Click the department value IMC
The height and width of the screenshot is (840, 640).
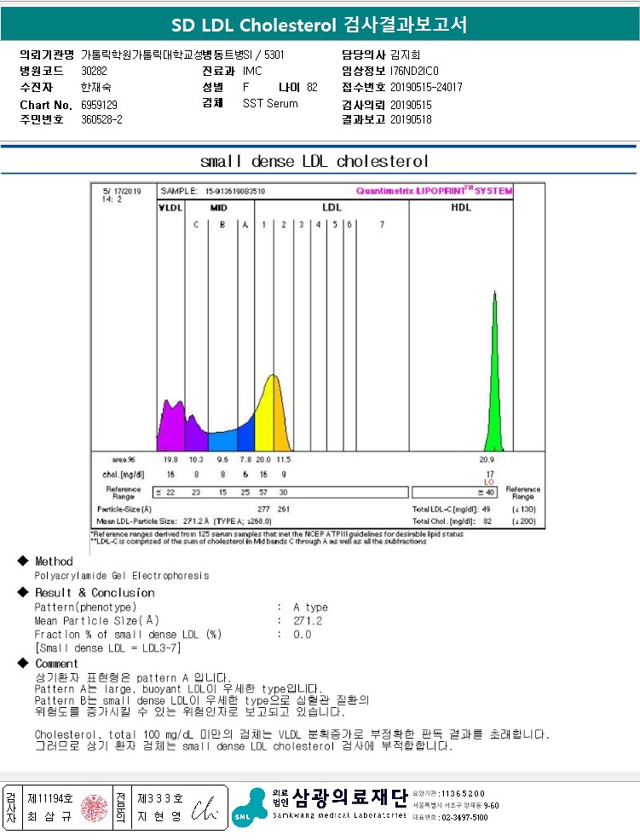[x=252, y=71]
